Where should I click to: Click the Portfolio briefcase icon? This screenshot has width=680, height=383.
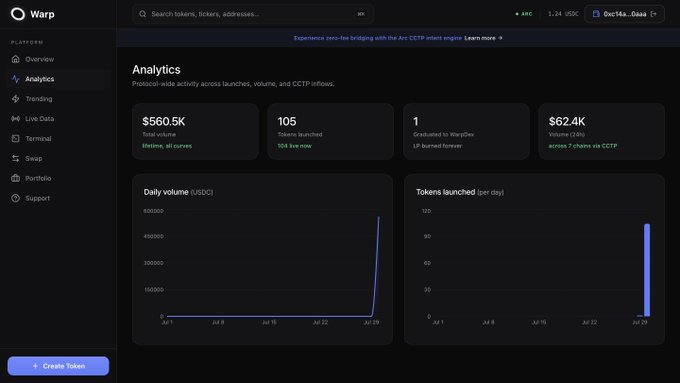[16, 178]
